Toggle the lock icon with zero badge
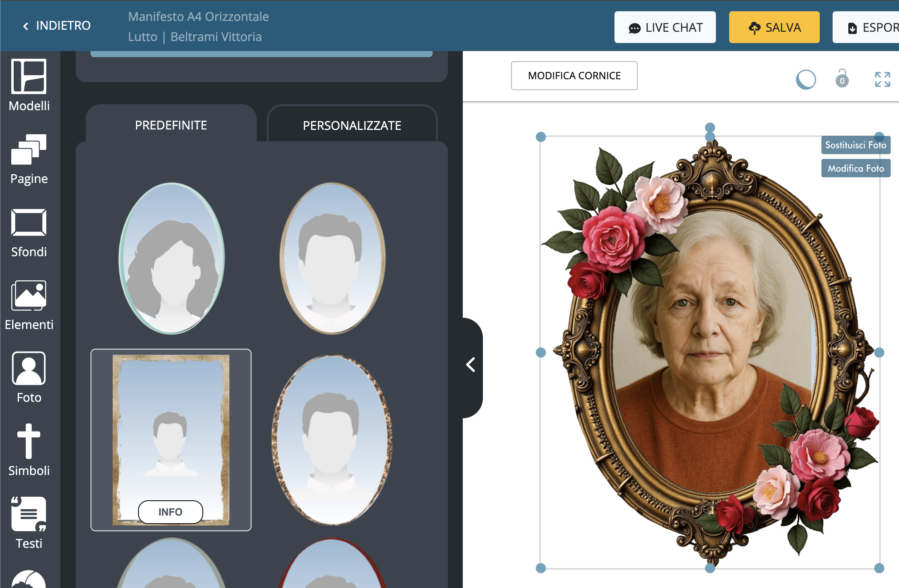 tap(842, 78)
